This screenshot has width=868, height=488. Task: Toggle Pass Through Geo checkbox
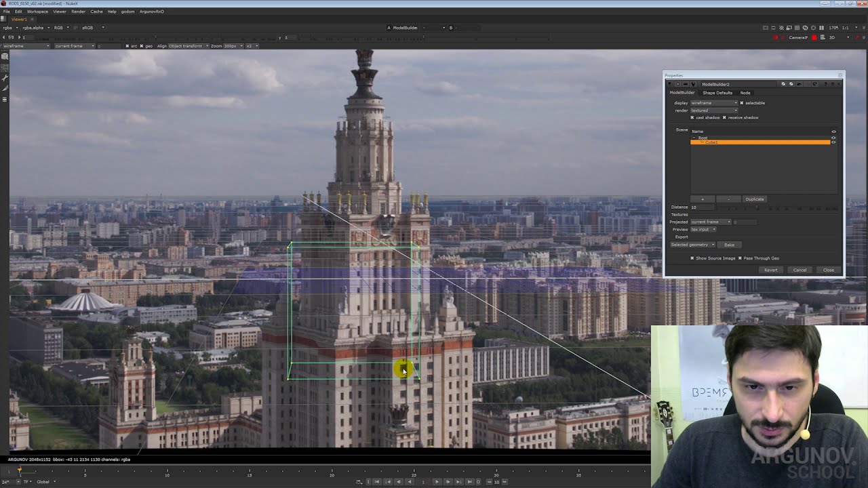(x=740, y=258)
